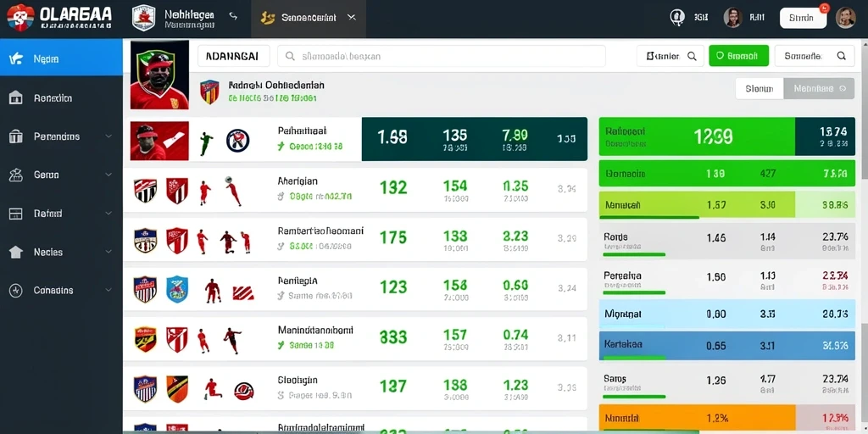This screenshot has height=434, width=868.
Task: Close the Sennenoerint tab
Action: [351, 18]
